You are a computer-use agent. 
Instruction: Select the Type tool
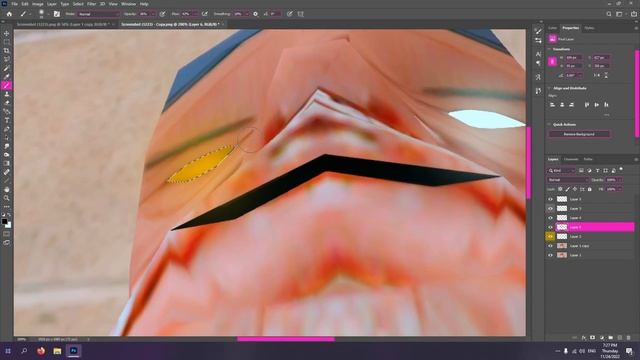coord(7,120)
